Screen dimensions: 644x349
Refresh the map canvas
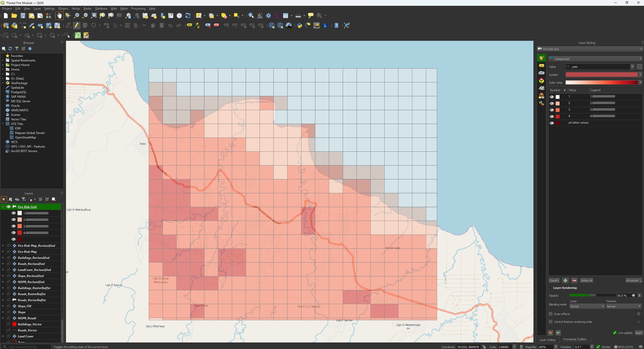pyautogui.click(x=188, y=16)
